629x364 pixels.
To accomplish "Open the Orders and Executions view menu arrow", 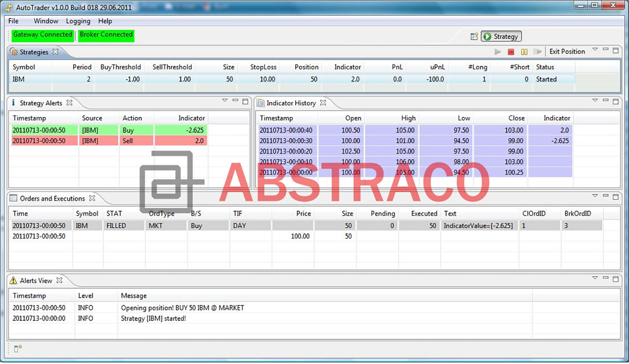I will pyautogui.click(x=595, y=196).
